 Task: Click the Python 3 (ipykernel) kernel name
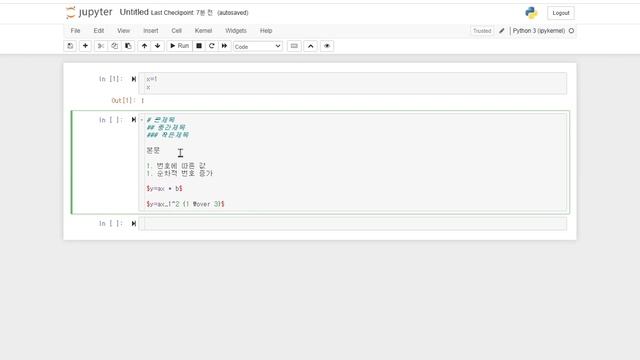click(x=539, y=31)
